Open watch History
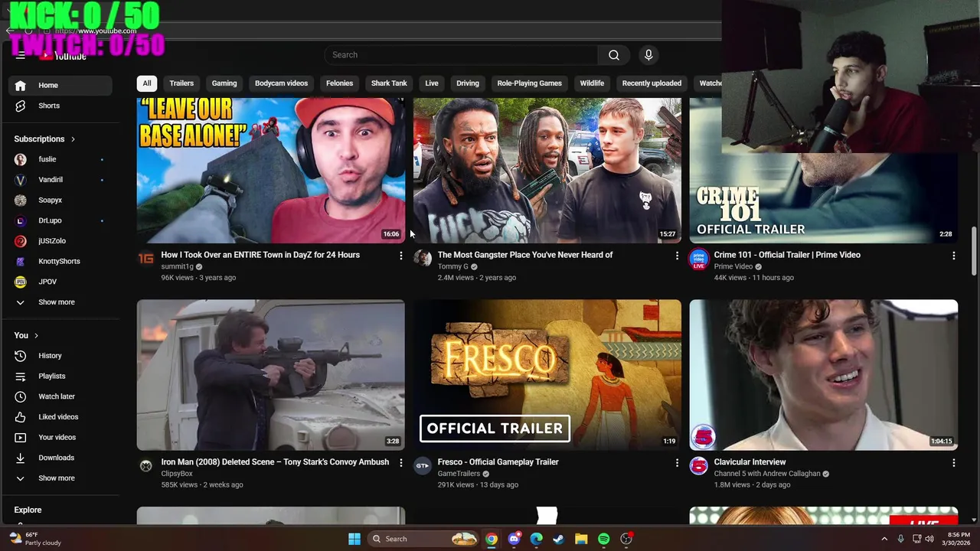Image resolution: width=980 pixels, height=551 pixels. [x=60, y=356]
